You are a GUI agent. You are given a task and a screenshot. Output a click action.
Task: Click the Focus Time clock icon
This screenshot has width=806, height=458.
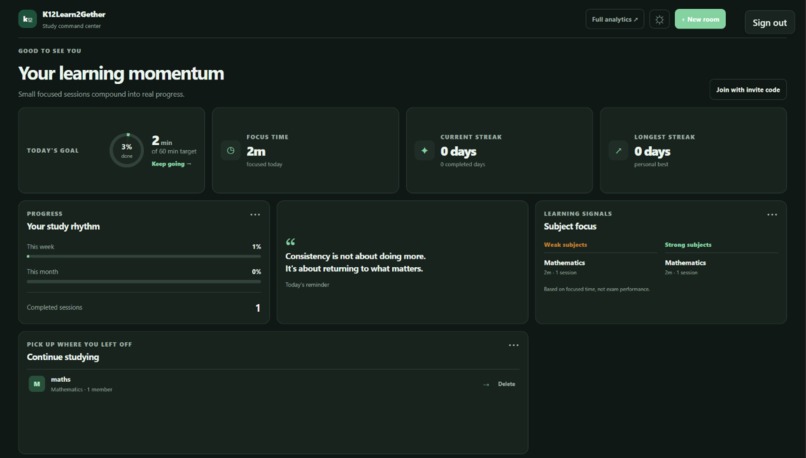pos(230,151)
